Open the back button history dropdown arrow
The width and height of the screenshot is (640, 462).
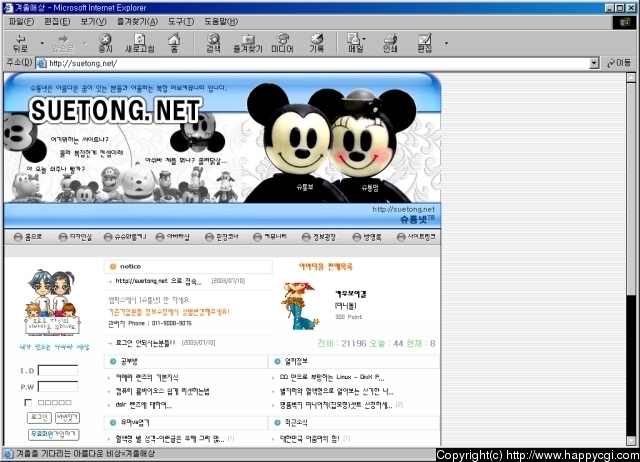(x=42, y=43)
